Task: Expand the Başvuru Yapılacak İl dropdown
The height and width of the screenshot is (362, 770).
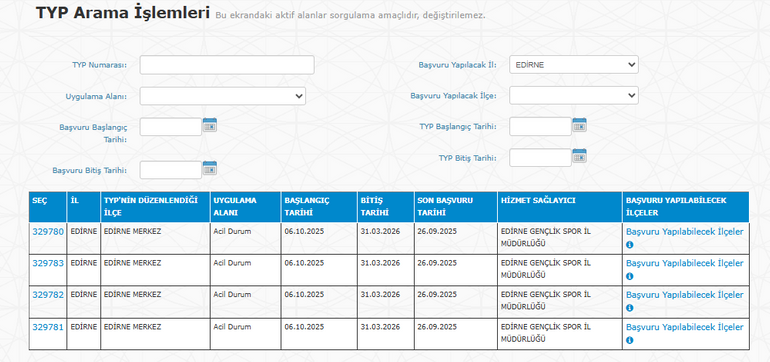Action: click(574, 64)
